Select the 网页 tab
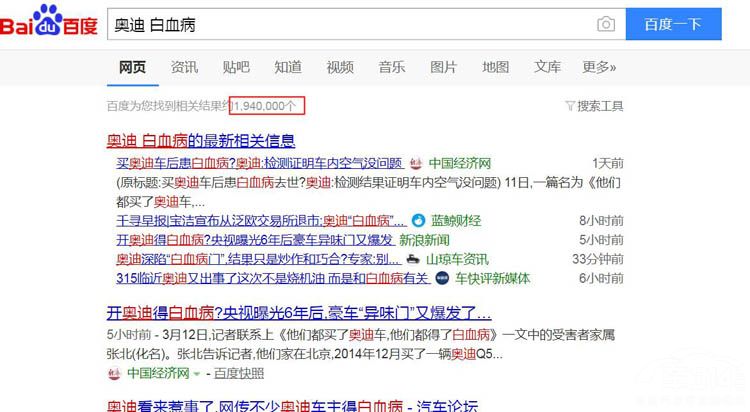 132,67
